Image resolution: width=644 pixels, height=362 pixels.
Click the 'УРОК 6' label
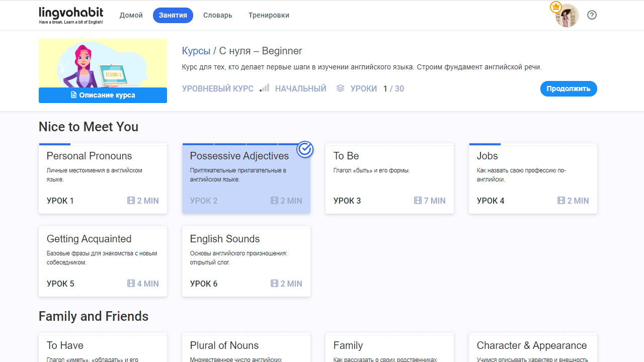204,284
